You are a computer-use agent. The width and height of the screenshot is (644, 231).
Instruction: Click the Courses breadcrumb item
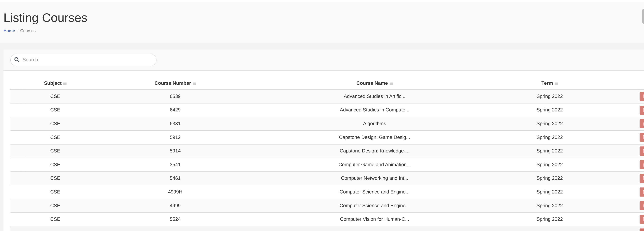point(28,31)
